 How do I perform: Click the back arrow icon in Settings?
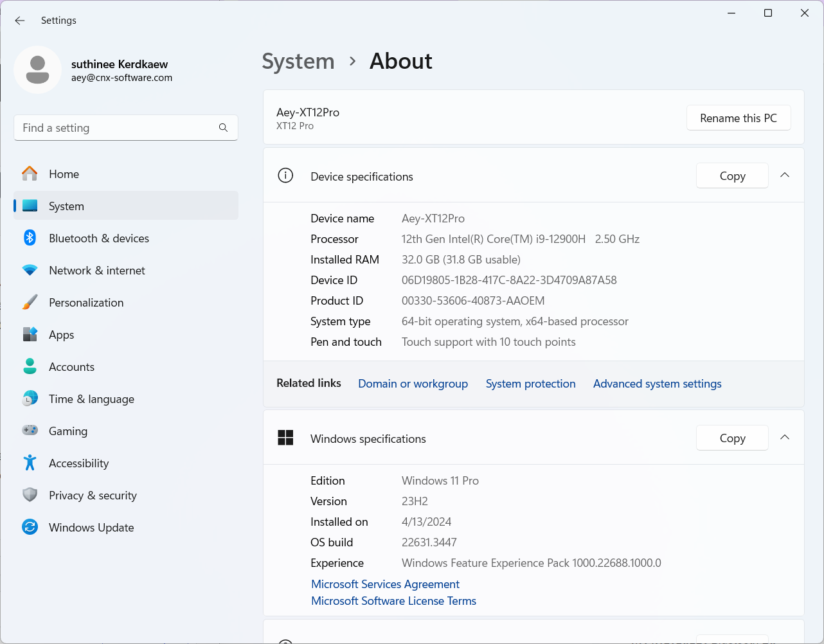point(20,21)
